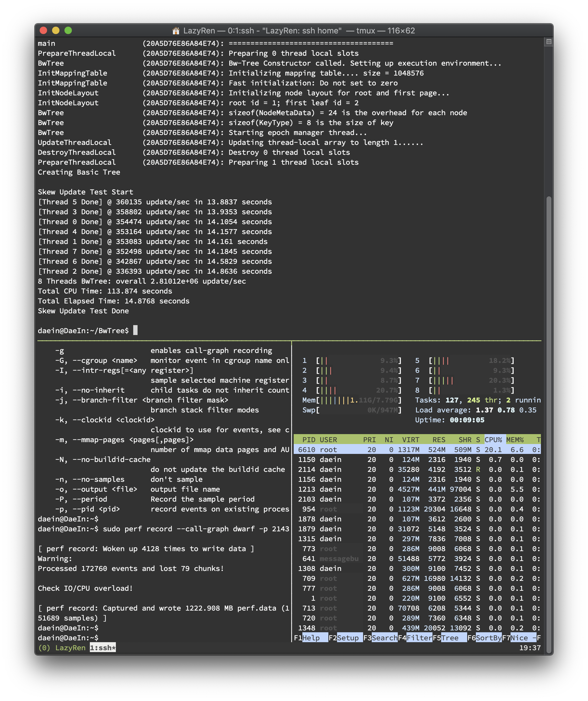Click F4 Filter in htop footer
The height and width of the screenshot is (701, 588).
415,638
